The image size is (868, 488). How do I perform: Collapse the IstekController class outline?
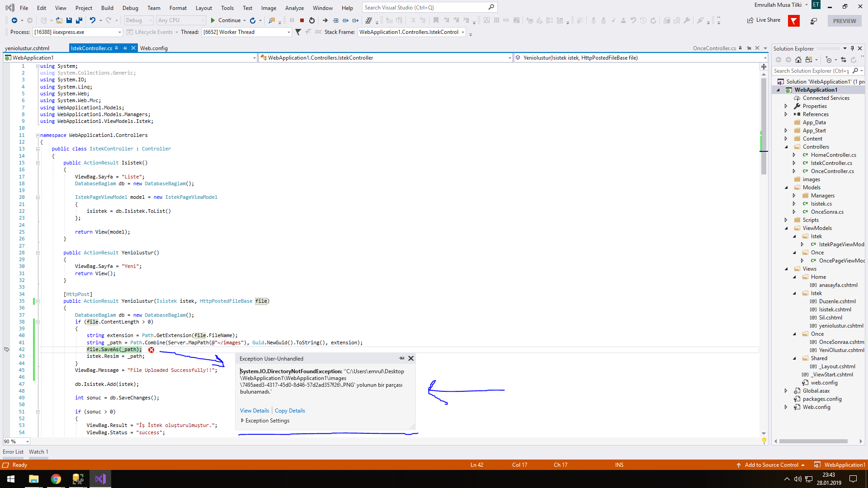[38, 149]
